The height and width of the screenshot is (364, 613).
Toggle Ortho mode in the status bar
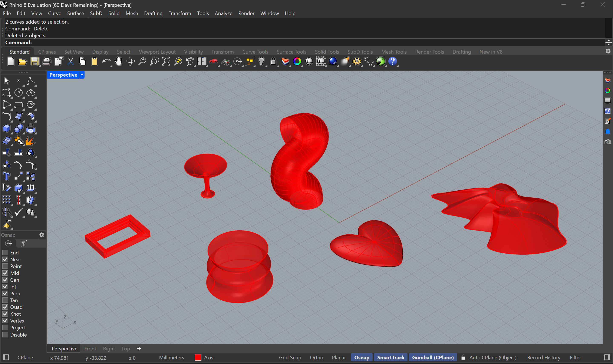[316, 358]
